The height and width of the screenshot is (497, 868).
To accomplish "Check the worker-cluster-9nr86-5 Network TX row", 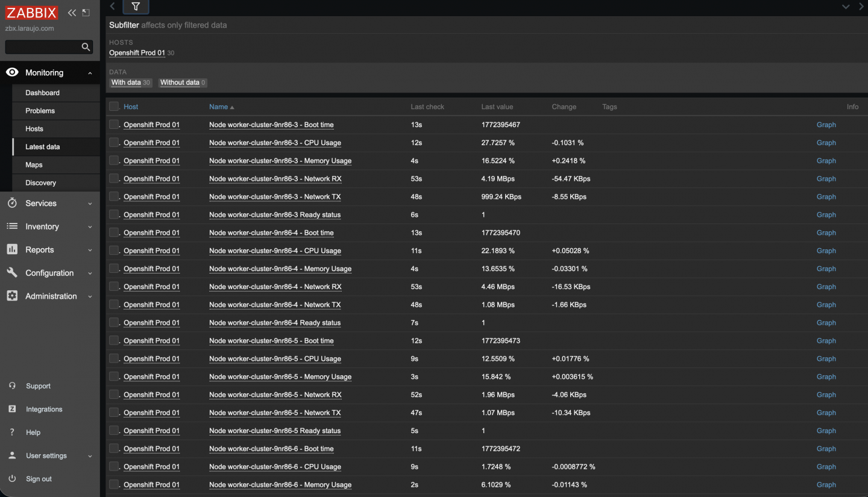I will pos(114,413).
